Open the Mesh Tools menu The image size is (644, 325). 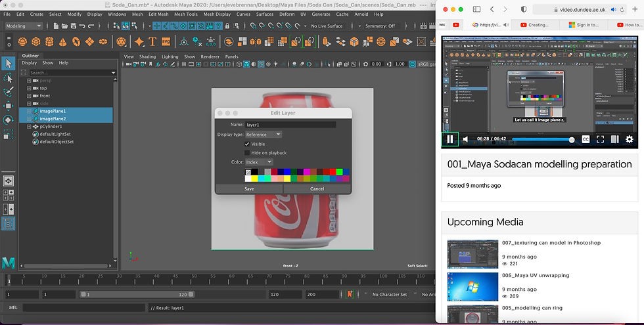click(185, 14)
